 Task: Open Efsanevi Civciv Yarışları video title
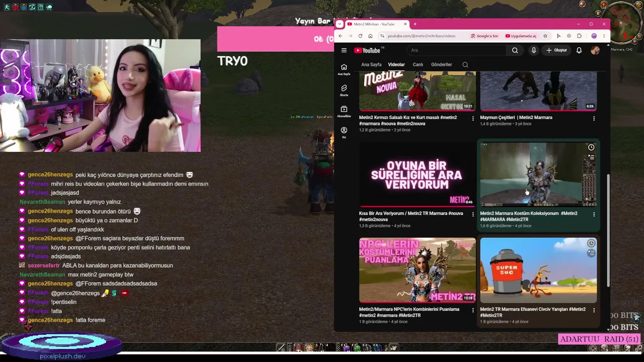pyautogui.click(x=533, y=313)
